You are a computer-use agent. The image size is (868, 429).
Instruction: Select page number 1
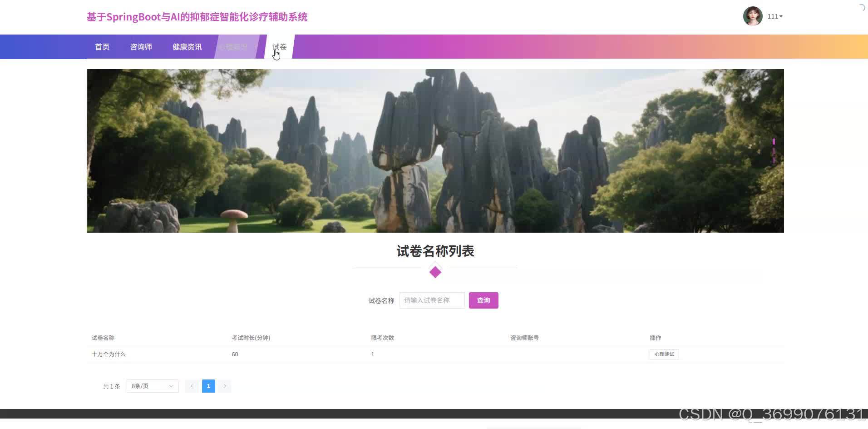click(x=208, y=386)
